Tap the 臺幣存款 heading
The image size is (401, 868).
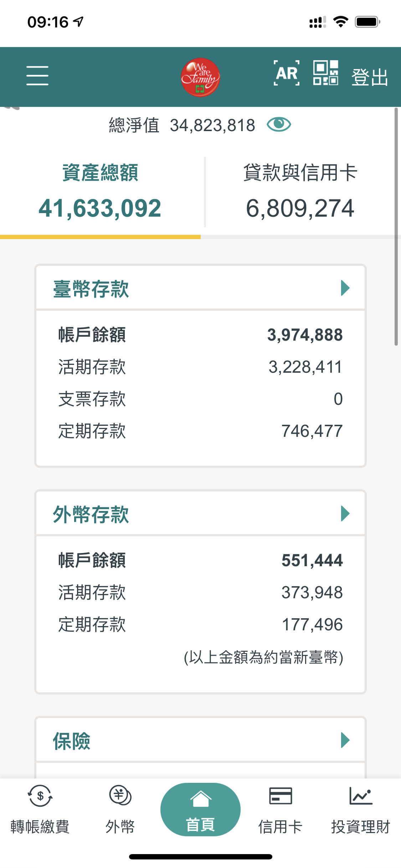coord(91,289)
